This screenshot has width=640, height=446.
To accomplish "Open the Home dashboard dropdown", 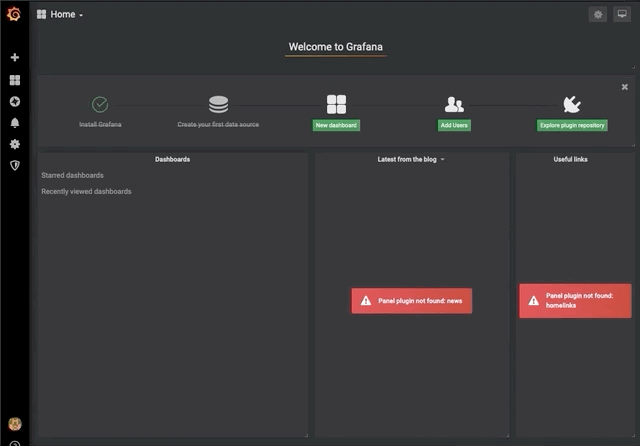I will [60, 15].
